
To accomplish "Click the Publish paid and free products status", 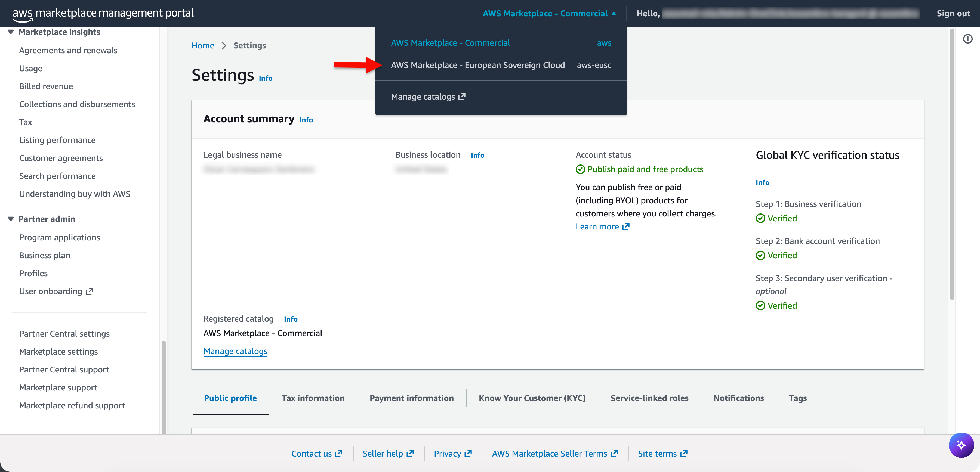I will pyautogui.click(x=640, y=169).
